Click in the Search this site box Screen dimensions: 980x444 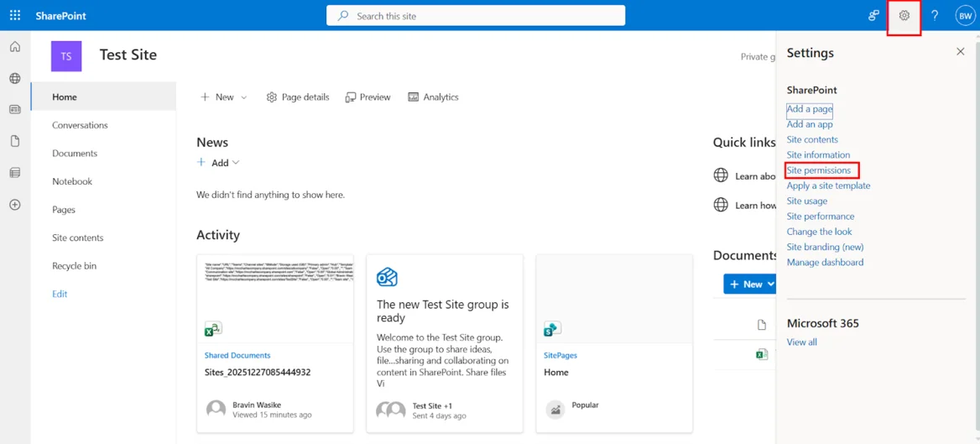(x=476, y=16)
